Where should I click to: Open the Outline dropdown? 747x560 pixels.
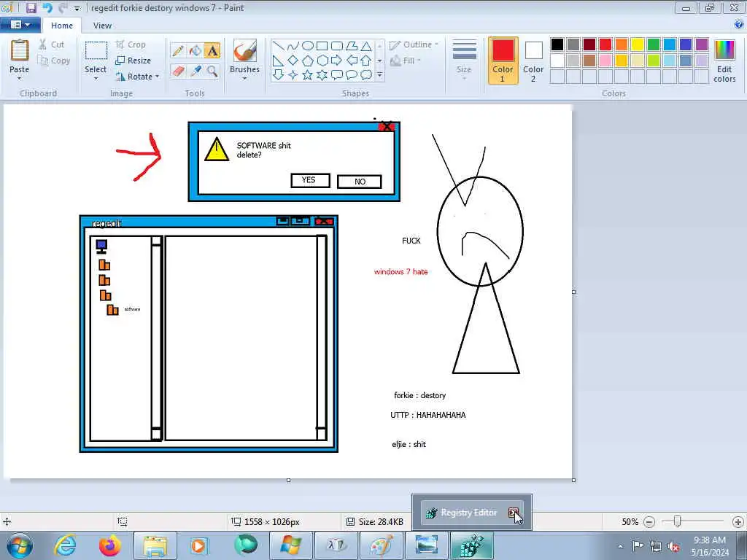click(x=414, y=44)
